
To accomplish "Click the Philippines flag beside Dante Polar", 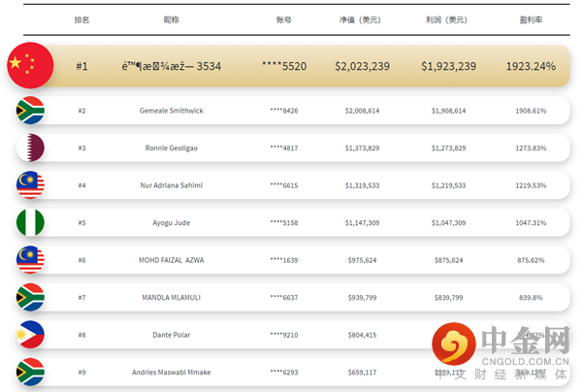I will click(x=30, y=335).
